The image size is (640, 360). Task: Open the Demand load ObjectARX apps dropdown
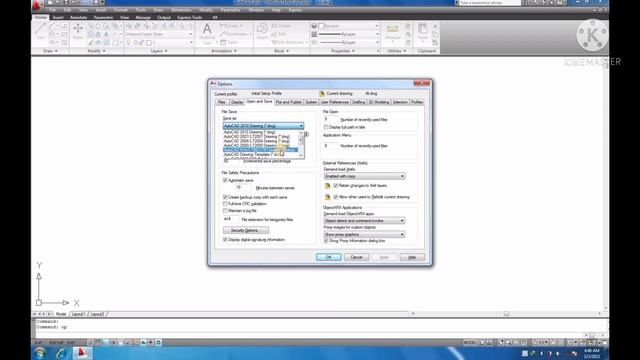click(x=364, y=221)
